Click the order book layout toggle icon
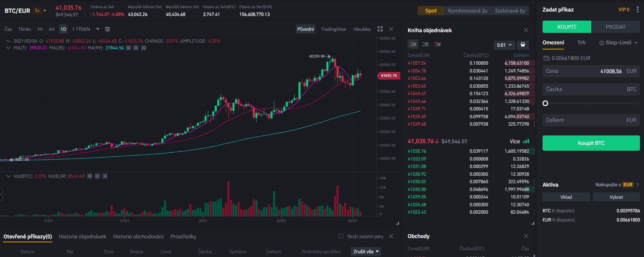The height and width of the screenshot is (257, 644). point(523,45)
